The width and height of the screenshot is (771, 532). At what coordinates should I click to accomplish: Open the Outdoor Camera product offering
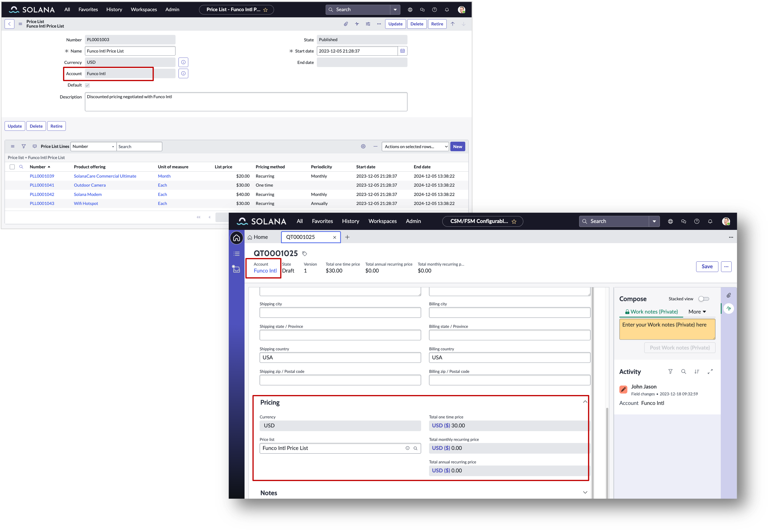click(x=90, y=185)
